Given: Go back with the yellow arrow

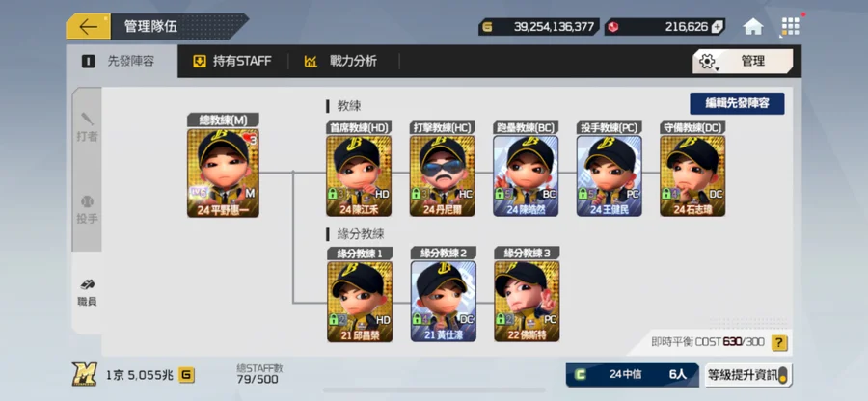Looking at the screenshot, I should pos(88,27).
